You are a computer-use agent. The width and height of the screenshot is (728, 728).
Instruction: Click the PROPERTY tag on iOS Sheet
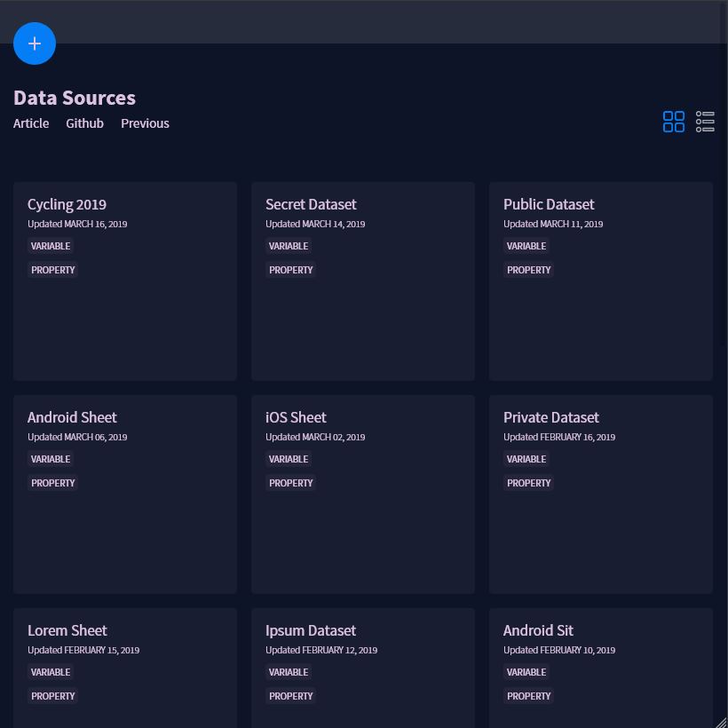point(291,482)
